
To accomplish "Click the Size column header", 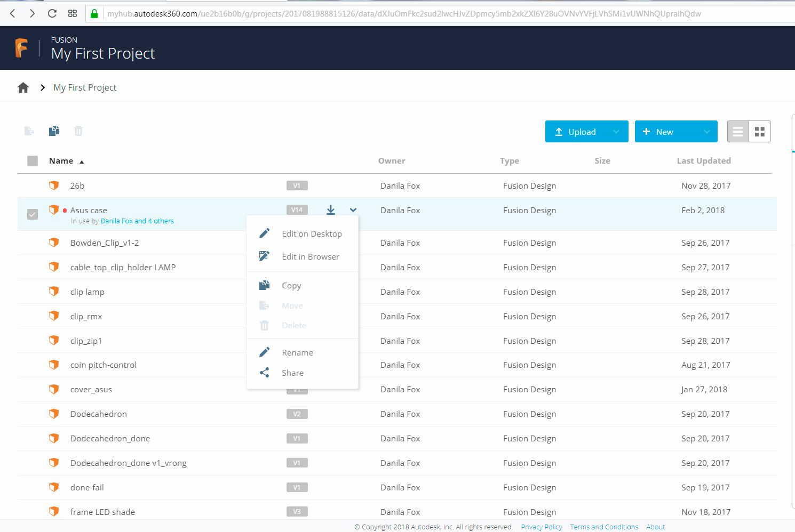I will [x=602, y=161].
